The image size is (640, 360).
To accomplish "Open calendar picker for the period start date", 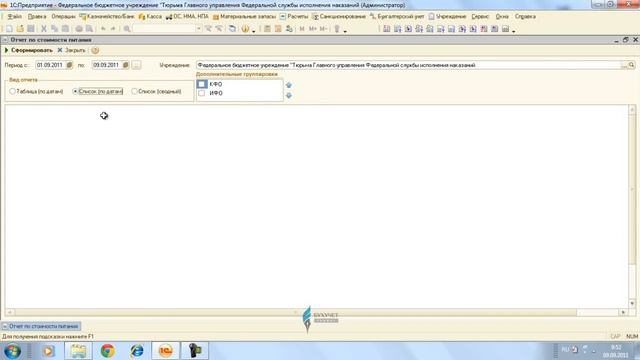I will (69, 65).
